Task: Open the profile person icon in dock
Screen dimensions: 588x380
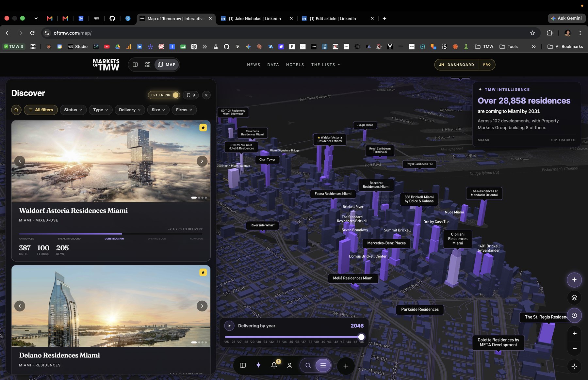Action: tap(289, 366)
